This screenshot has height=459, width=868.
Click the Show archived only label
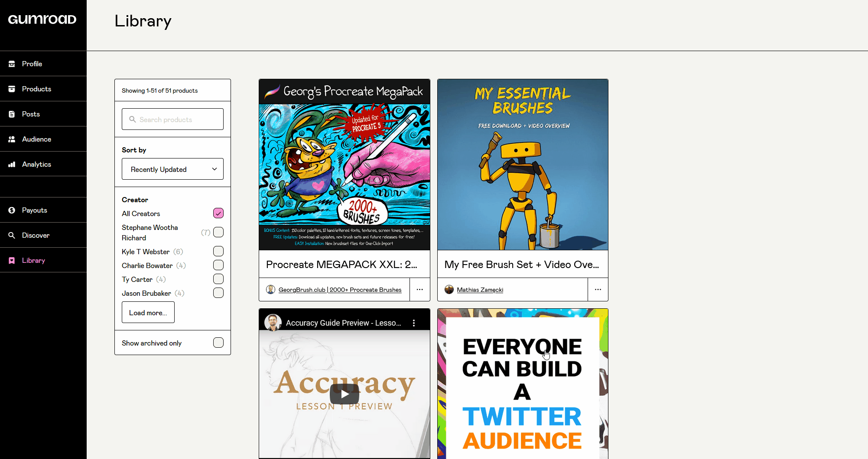coord(152,343)
